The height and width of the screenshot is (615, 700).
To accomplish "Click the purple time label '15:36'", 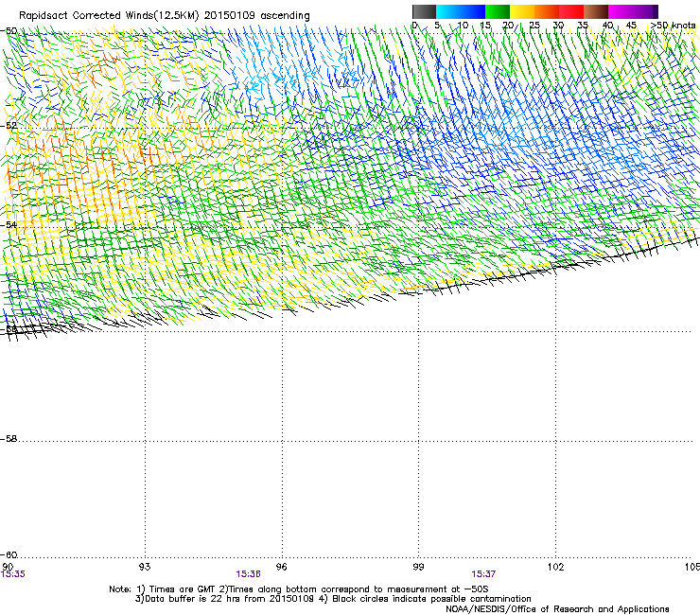I will [248, 574].
